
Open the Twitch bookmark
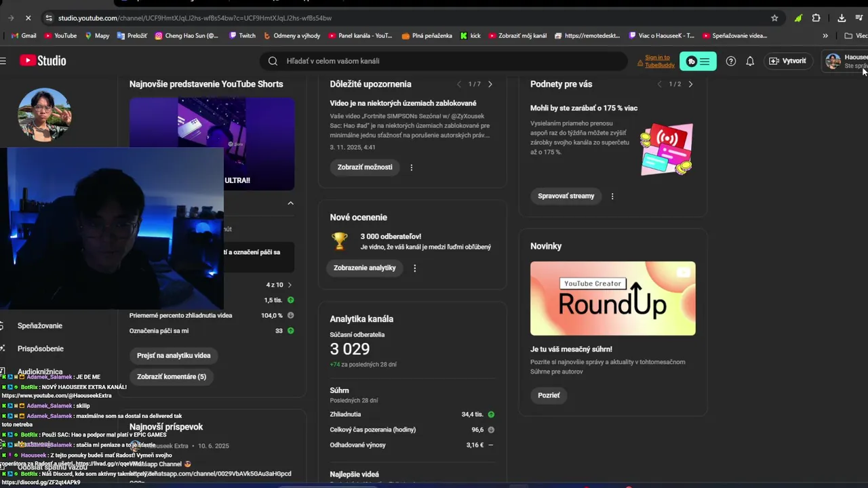[x=242, y=35]
